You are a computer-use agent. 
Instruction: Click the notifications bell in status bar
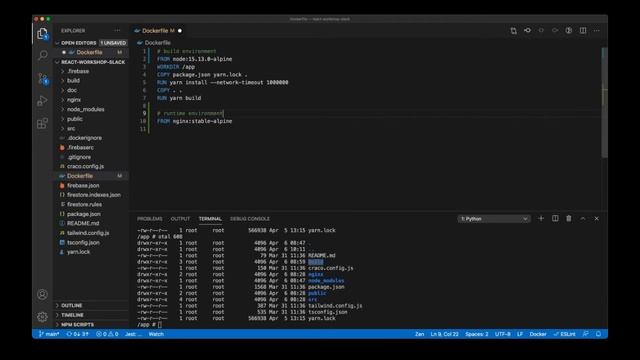[x=598, y=334]
